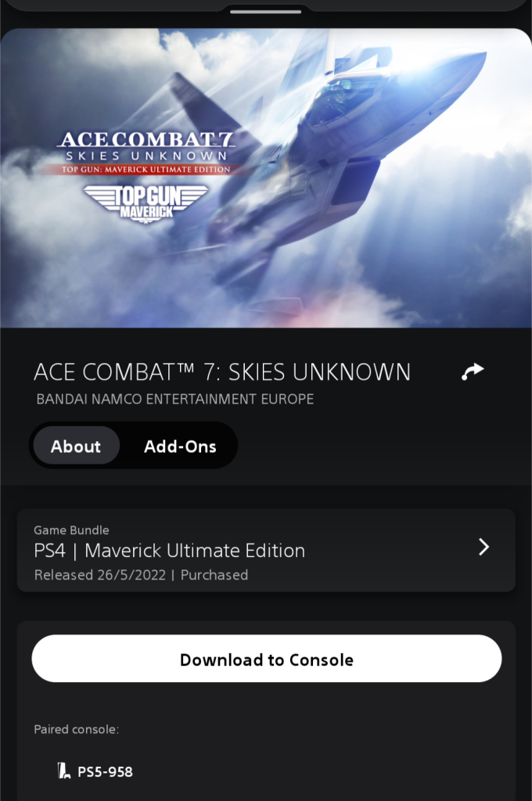The image size is (532, 801).
Task: Switch to the Add-Ons tab
Action: click(x=180, y=446)
